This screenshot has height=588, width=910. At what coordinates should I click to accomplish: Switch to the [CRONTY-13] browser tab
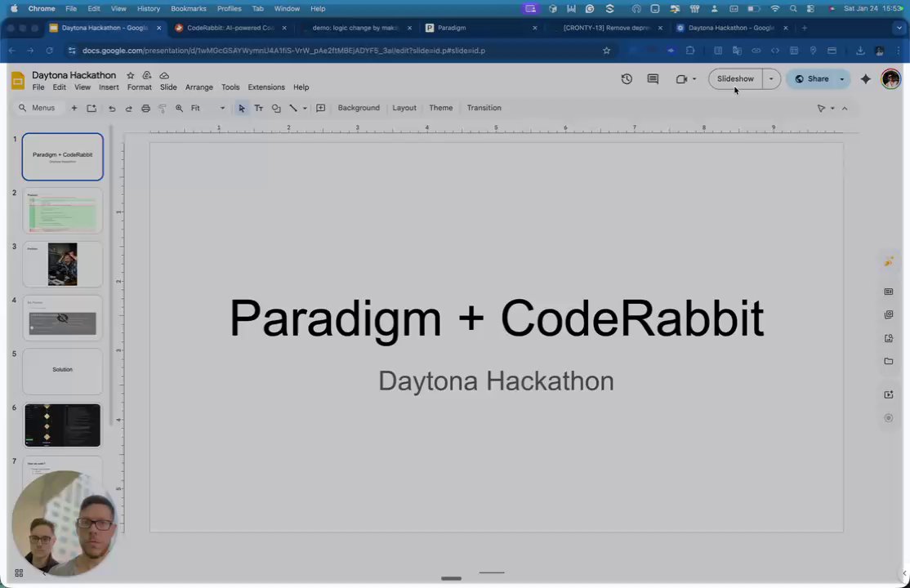pyautogui.click(x=606, y=28)
